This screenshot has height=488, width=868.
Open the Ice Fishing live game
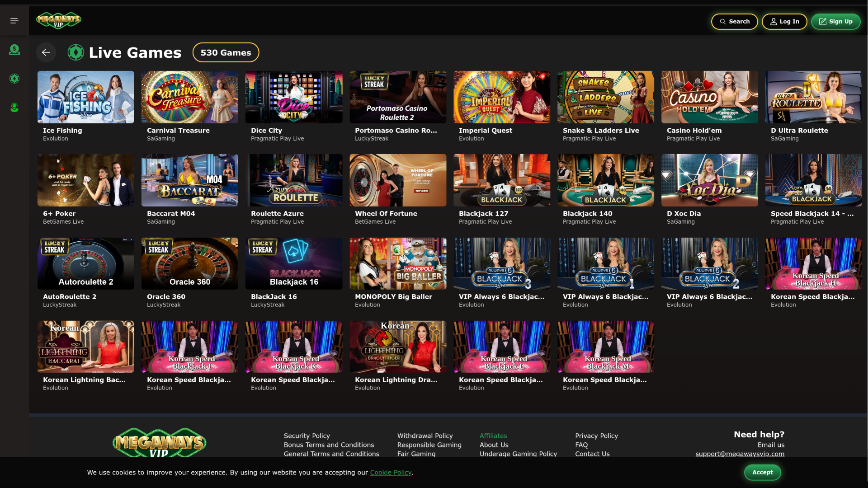[86, 97]
